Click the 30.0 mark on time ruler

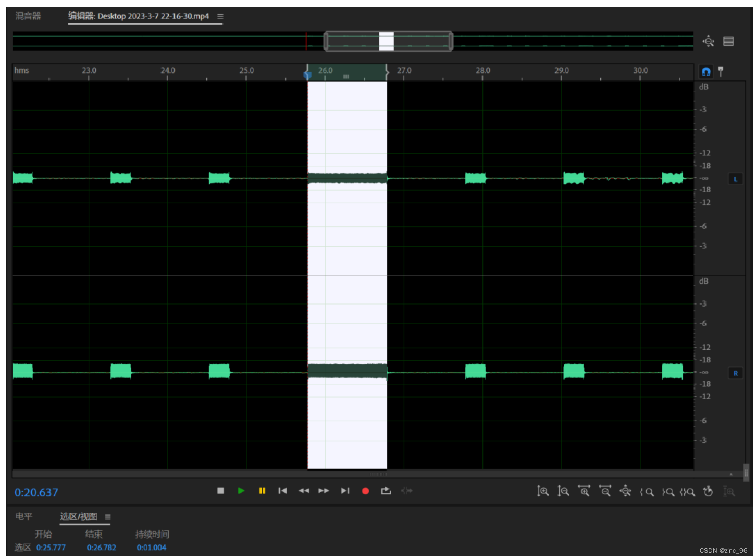coord(641,70)
